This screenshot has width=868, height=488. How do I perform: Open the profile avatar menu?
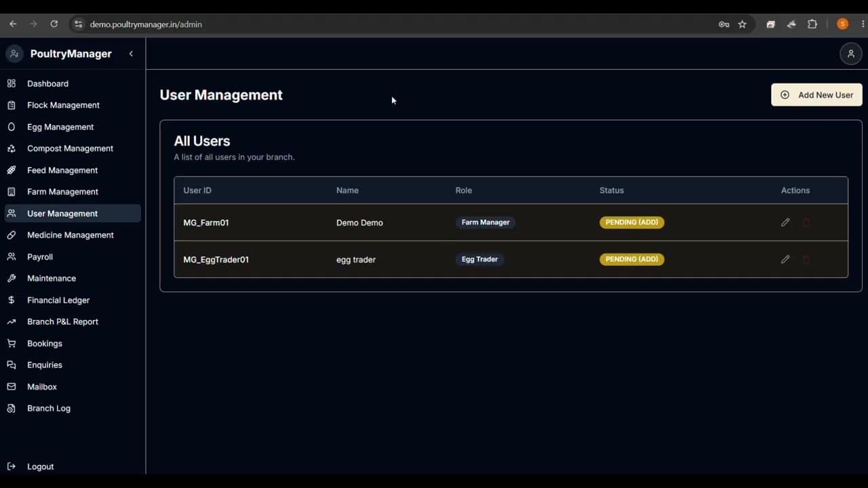pos(850,54)
